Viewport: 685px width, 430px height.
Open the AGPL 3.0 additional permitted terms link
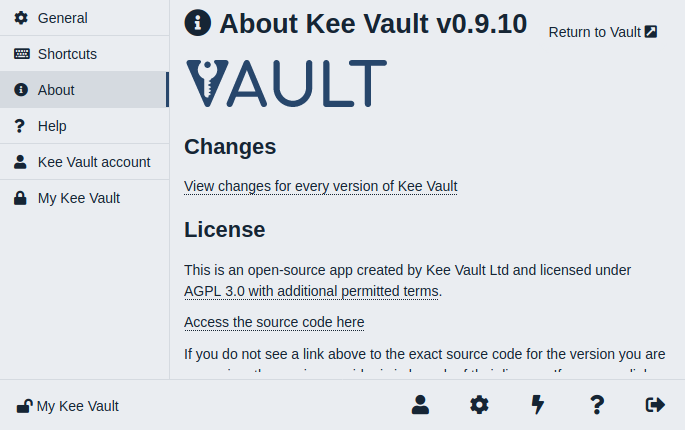(311, 291)
